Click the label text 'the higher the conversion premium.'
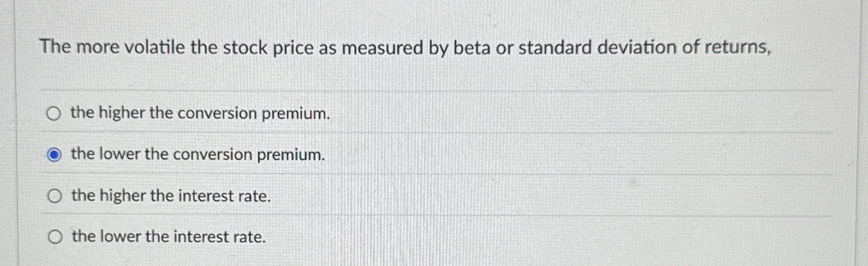 click(x=200, y=114)
